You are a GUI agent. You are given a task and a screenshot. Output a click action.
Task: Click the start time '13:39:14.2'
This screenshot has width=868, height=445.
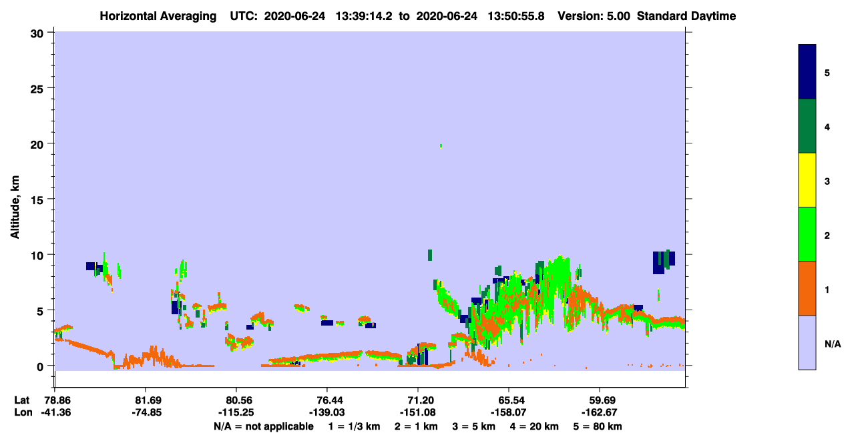coord(363,15)
